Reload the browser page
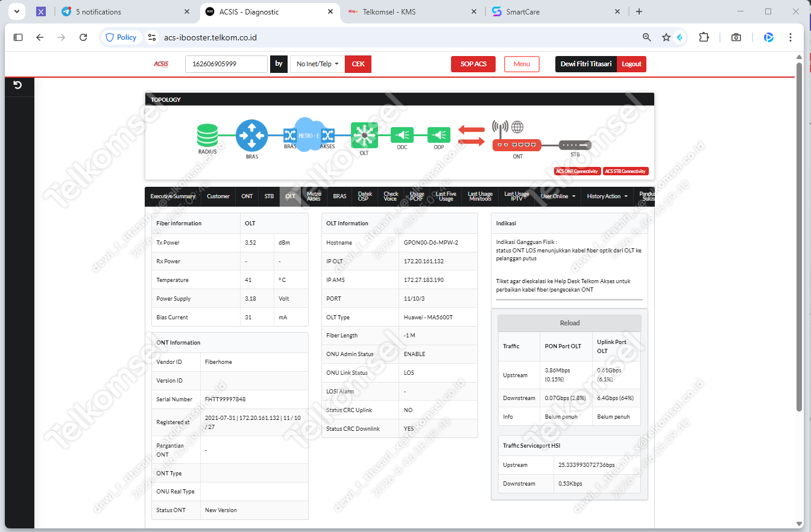This screenshot has height=532, width=811. [x=83, y=37]
